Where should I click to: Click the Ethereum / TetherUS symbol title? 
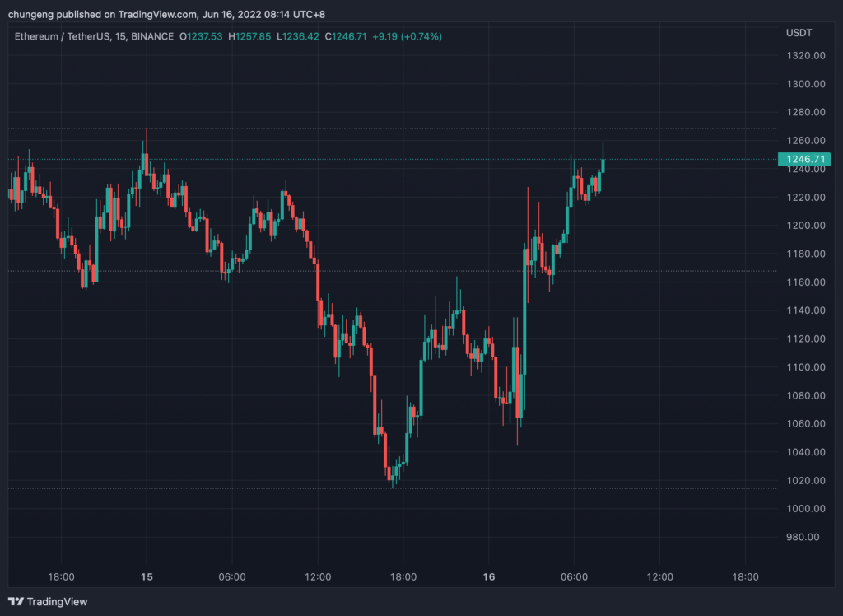pyautogui.click(x=60, y=36)
